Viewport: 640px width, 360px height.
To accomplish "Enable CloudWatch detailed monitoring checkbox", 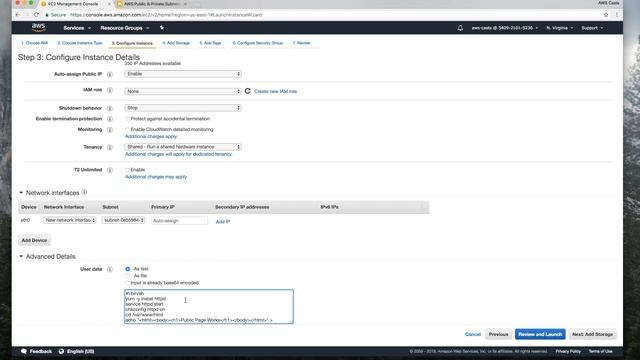I will click(127, 129).
